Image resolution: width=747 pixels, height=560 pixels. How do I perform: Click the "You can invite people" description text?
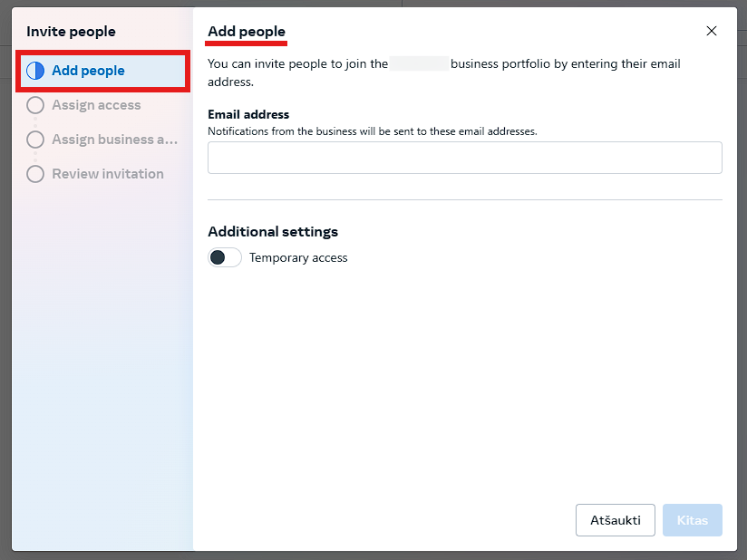444,72
